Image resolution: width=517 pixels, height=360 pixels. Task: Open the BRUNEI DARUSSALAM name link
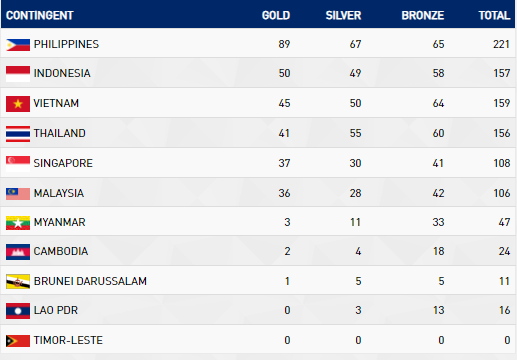(90, 281)
